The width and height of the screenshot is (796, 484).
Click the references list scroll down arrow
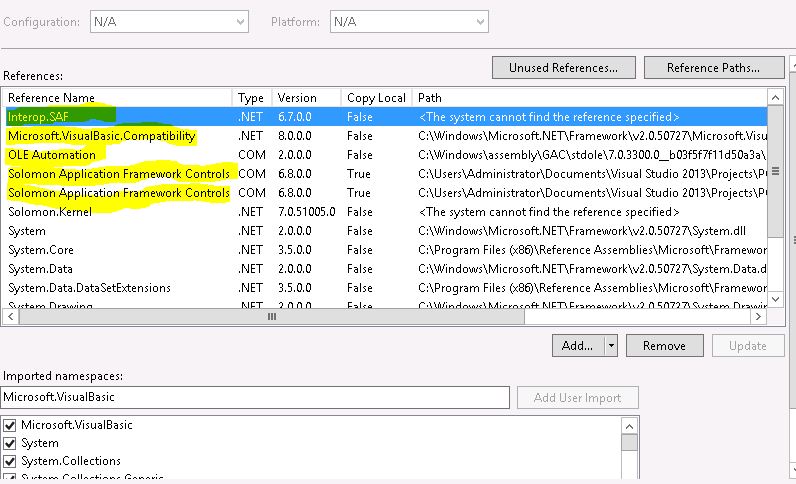point(776,299)
